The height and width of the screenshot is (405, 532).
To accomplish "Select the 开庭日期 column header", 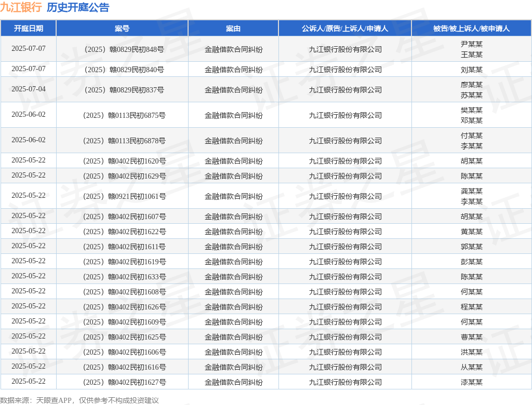I will click(29, 29).
